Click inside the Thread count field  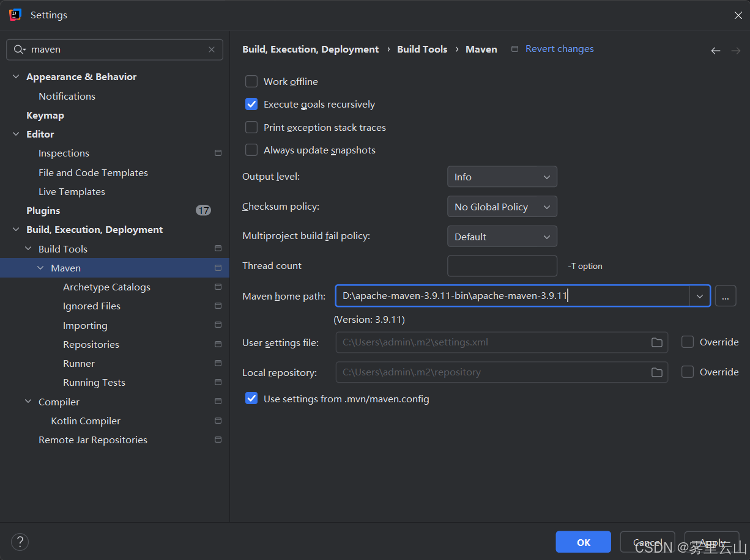pos(502,266)
